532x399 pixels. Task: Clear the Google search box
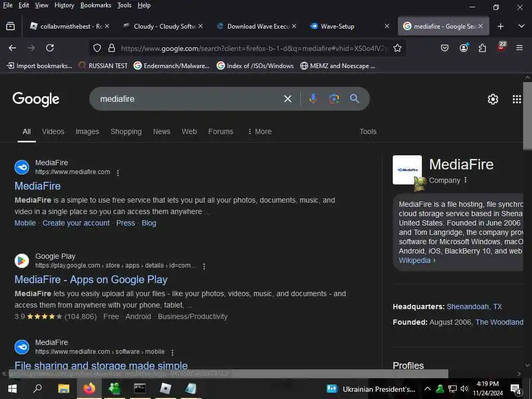tap(287, 99)
